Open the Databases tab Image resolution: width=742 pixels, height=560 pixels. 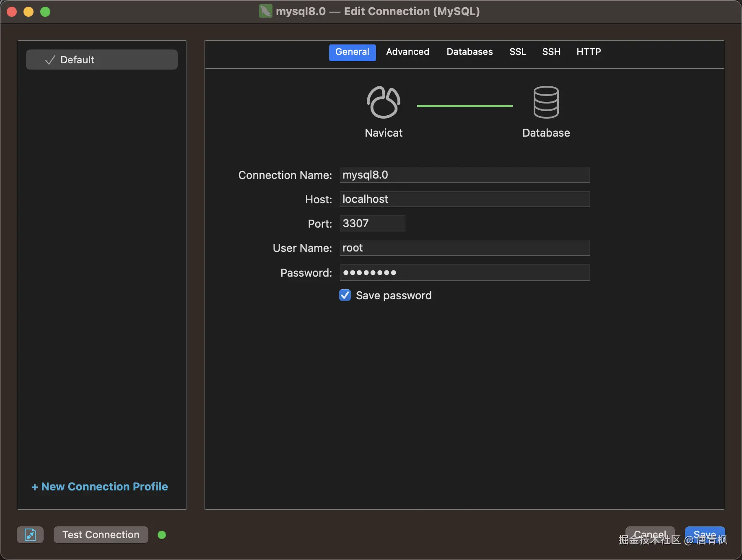(x=470, y=52)
